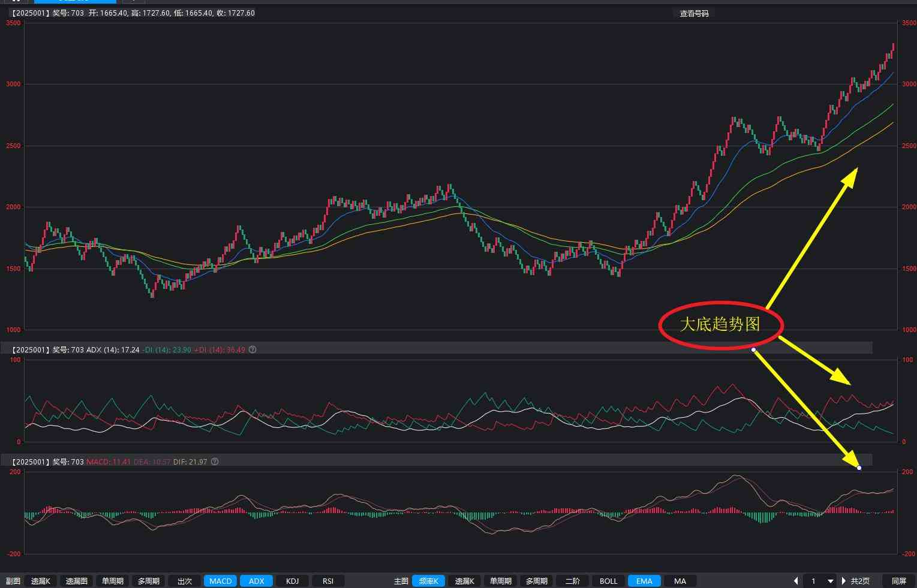Select 多周期 in the 副图 group
This screenshot has height=588, width=917.
(x=148, y=581)
